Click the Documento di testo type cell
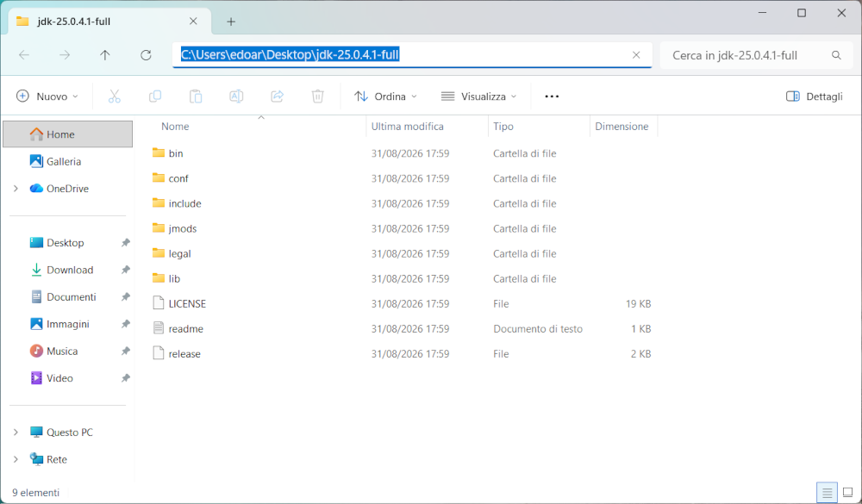Screen dimensions: 862x504 [x=538, y=328]
